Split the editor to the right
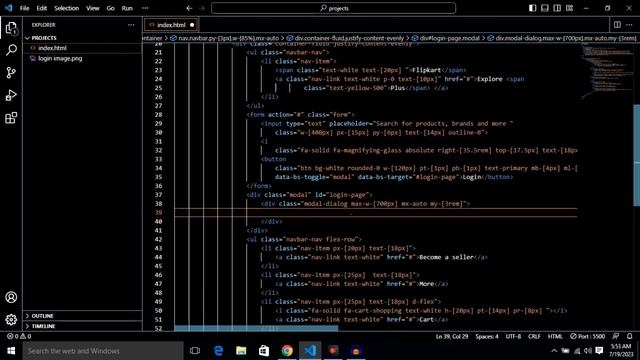 coord(617,25)
